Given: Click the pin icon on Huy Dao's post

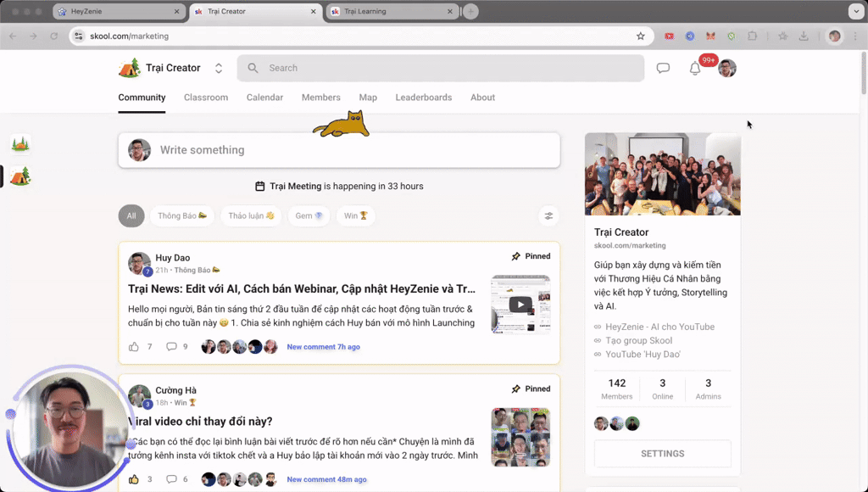Looking at the screenshot, I should (516, 256).
